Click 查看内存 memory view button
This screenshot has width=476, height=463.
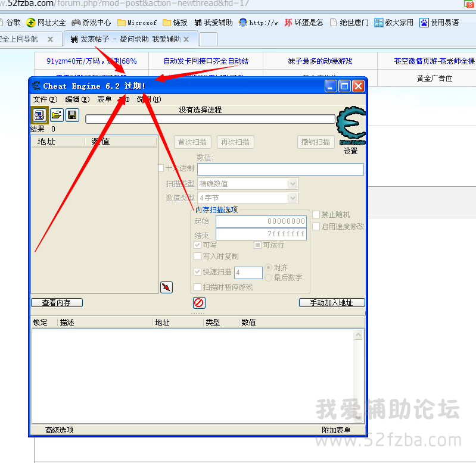click(57, 302)
